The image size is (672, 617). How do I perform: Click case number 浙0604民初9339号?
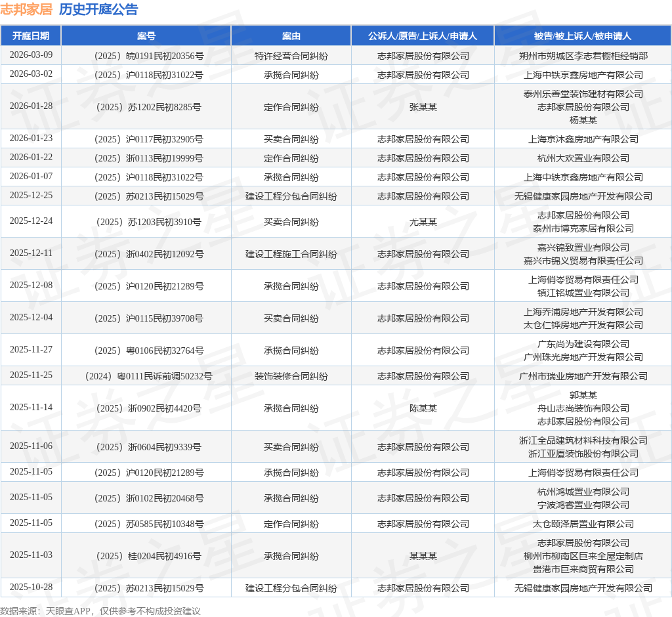[x=149, y=447]
